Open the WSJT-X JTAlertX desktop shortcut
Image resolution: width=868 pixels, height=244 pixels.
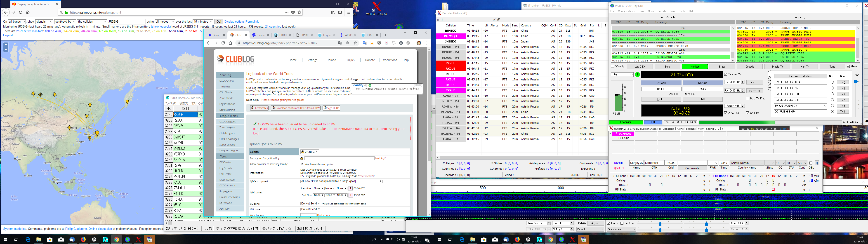(377, 8)
